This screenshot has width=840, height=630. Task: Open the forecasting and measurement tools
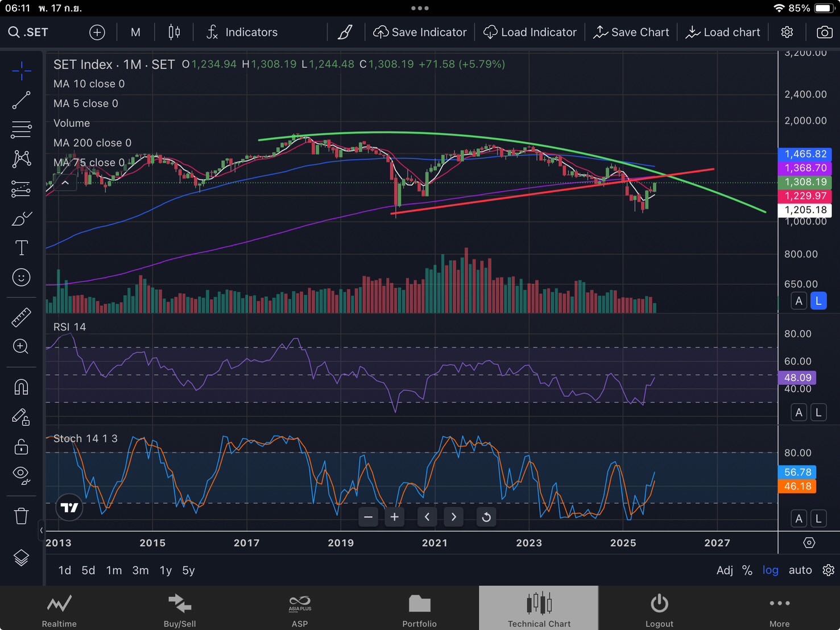pos(21,189)
